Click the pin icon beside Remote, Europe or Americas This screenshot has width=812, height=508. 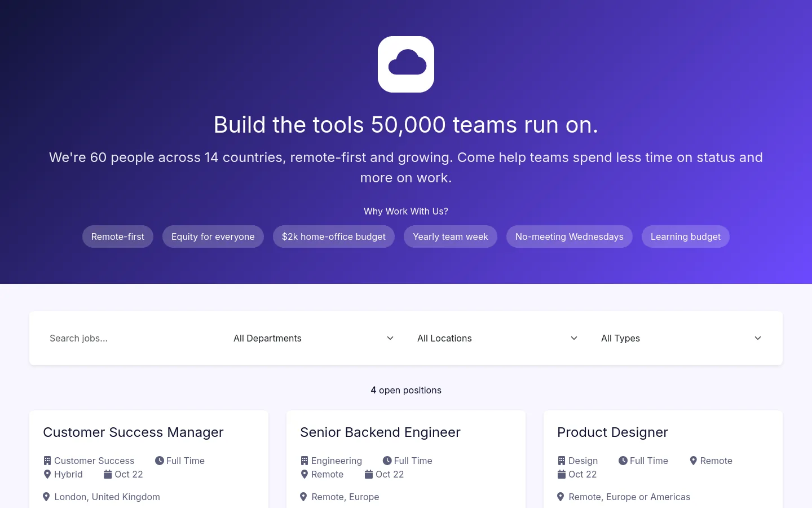point(561,497)
